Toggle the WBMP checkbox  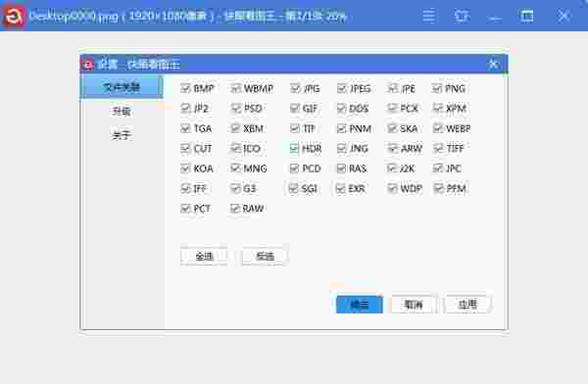tap(235, 88)
